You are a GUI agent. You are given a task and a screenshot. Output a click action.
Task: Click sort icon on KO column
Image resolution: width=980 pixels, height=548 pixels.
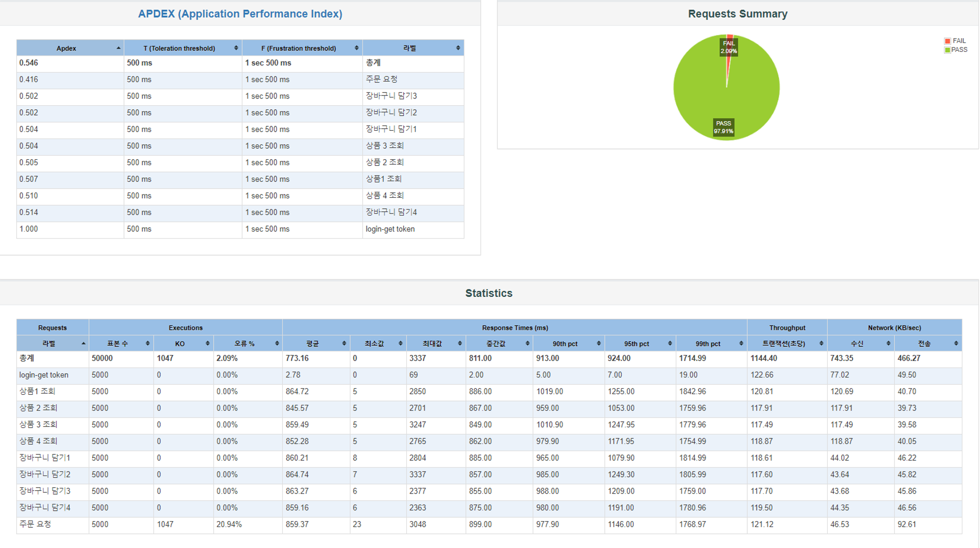pos(207,343)
